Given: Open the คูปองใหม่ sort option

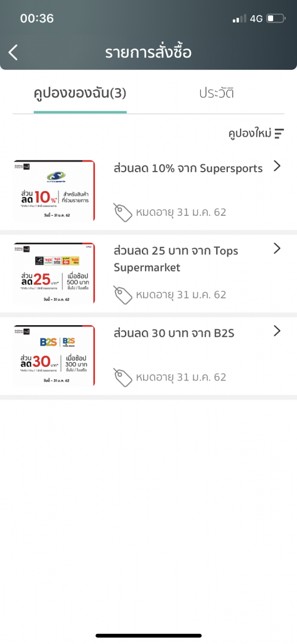Looking at the screenshot, I should 250,133.
